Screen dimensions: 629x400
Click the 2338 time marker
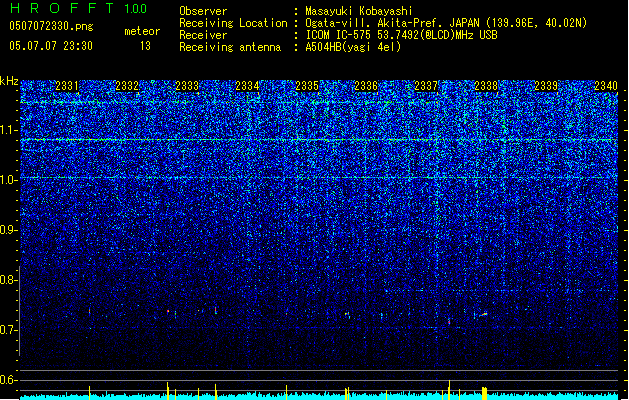tap(486, 86)
